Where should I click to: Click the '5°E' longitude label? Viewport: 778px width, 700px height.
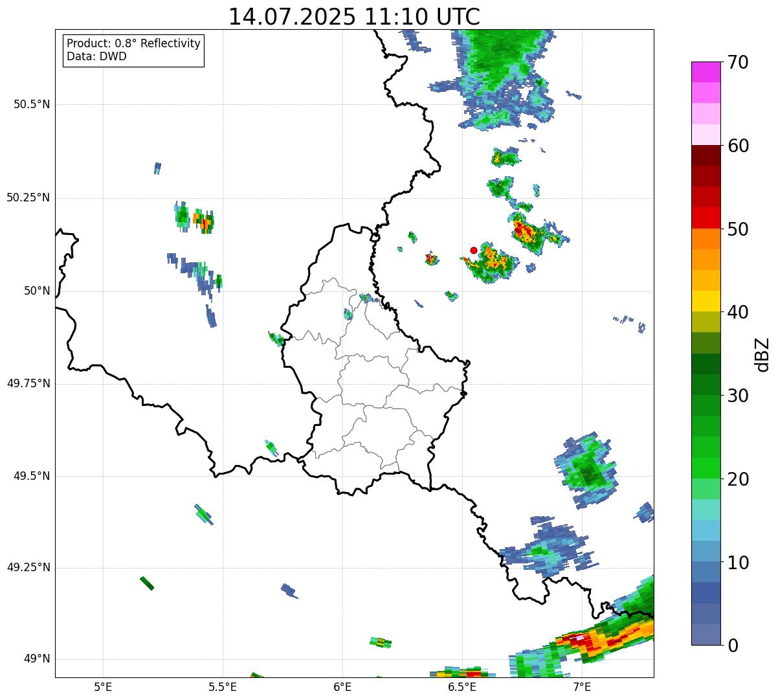click(103, 686)
